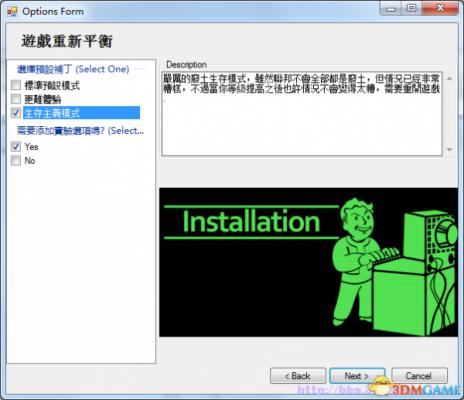Image resolution: width=464 pixels, height=400 pixels.
Task: Select the highlighted 生存主義模式 list item
Action: pyautogui.click(x=81, y=113)
